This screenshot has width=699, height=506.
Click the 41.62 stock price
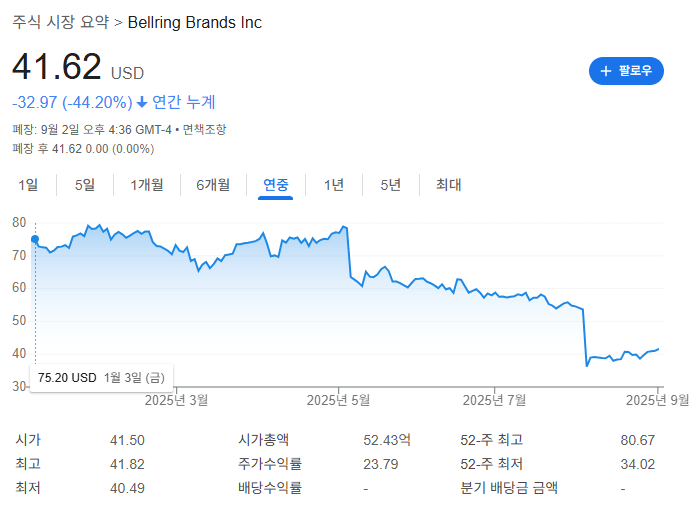pos(57,67)
